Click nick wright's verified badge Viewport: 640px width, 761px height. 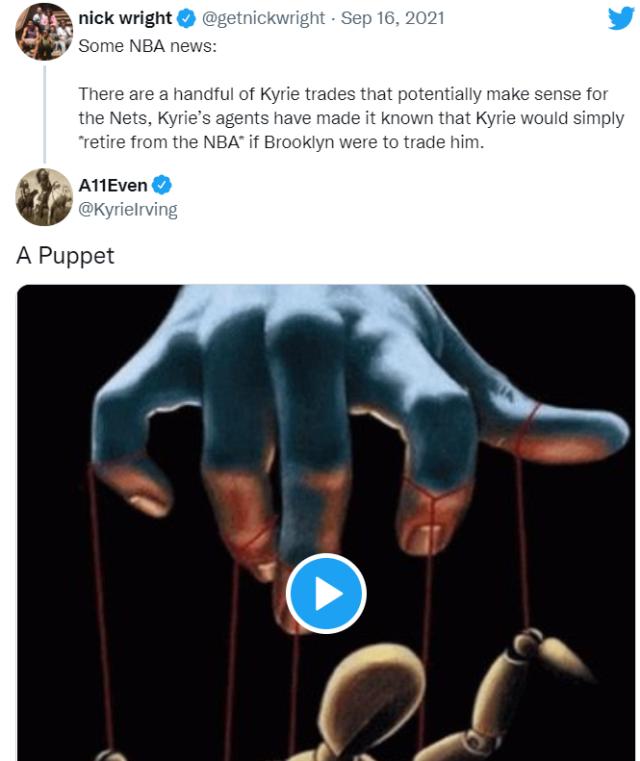coord(186,18)
